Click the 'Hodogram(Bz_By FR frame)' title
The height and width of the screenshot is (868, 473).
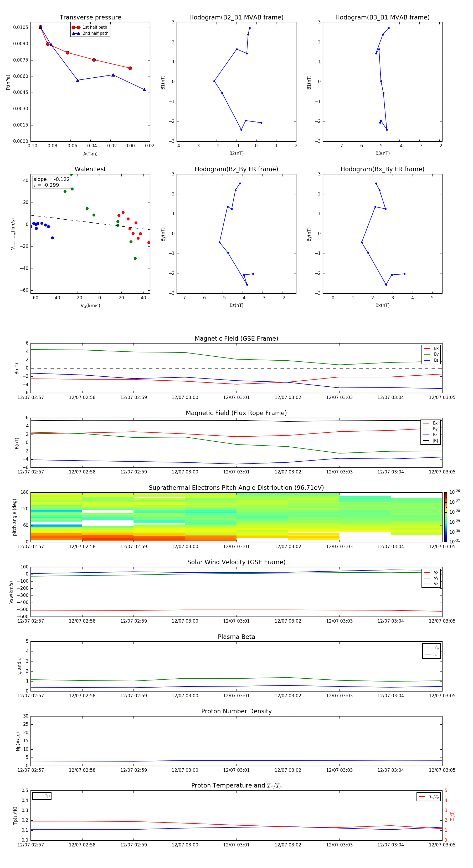coord(236,169)
